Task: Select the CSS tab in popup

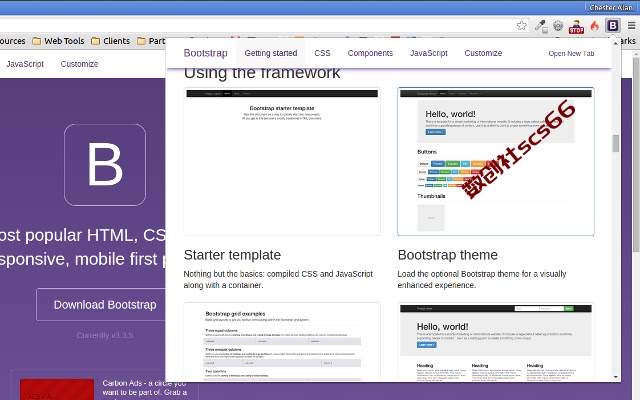Action: pos(322,53)
